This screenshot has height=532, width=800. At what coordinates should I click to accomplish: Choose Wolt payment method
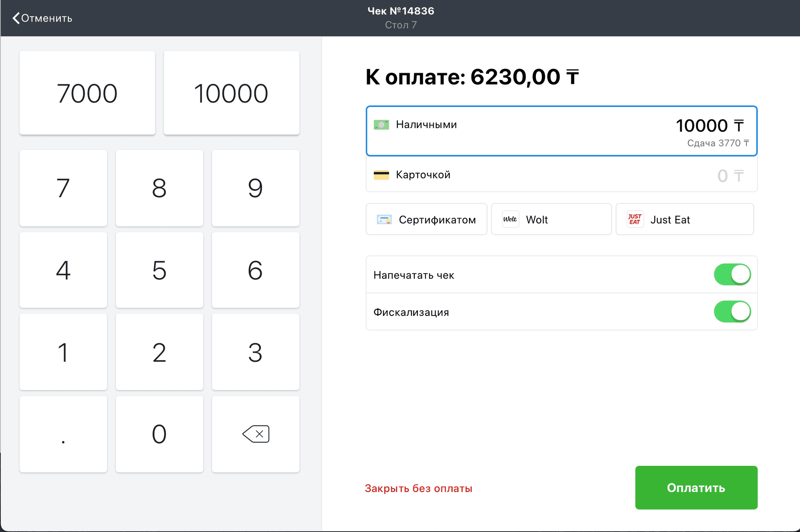pyautogui.click(x=551, y=219)
